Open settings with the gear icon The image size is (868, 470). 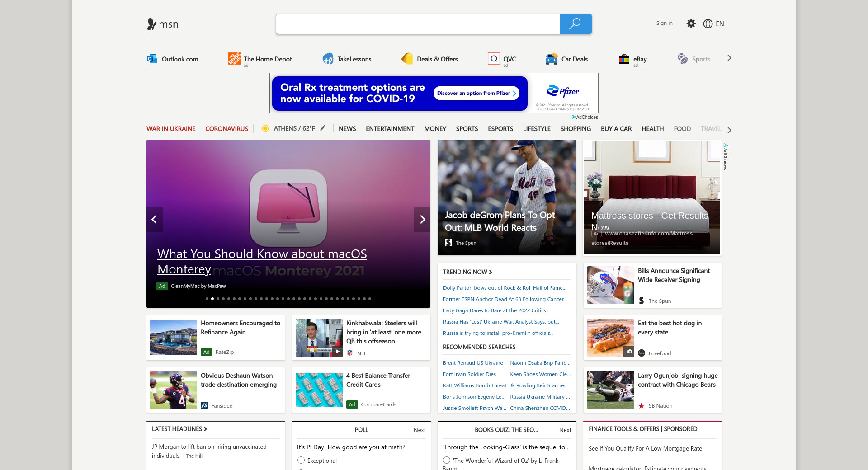691,23
